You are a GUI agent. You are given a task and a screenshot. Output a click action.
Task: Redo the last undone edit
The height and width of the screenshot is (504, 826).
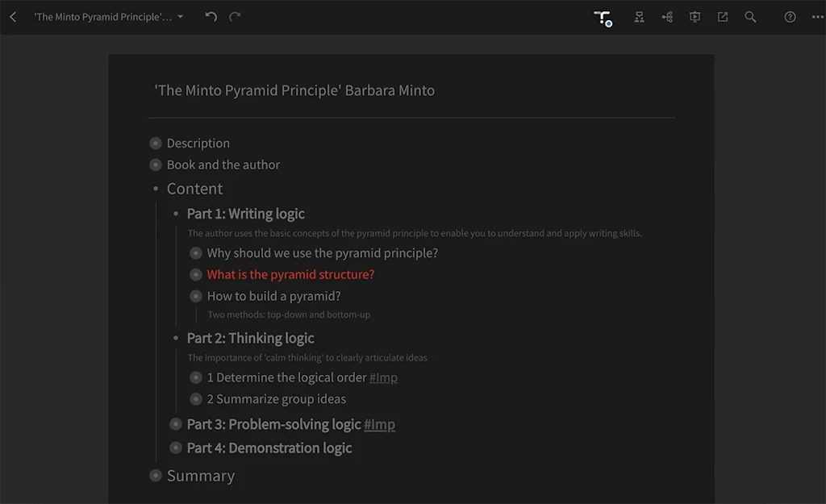point(235,17)
